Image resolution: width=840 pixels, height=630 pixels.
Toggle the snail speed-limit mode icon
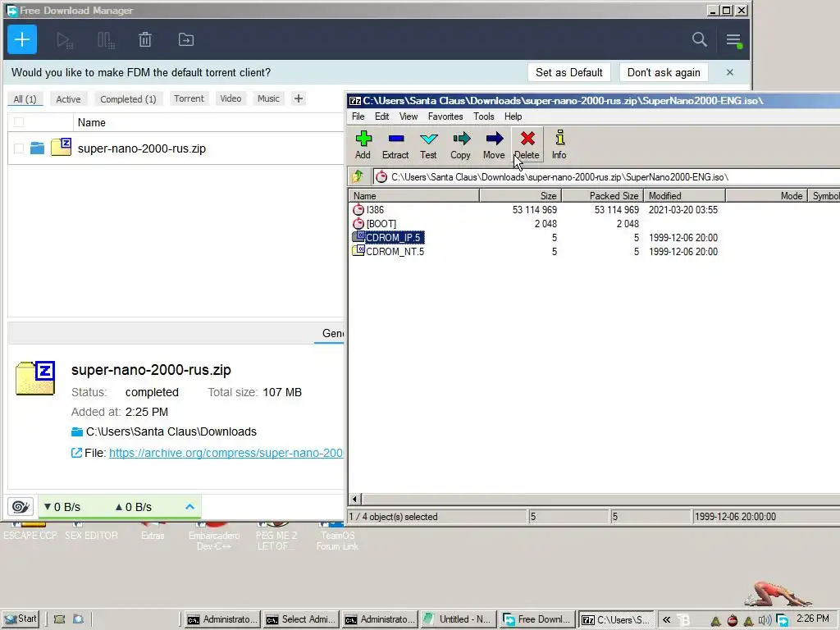21,506
